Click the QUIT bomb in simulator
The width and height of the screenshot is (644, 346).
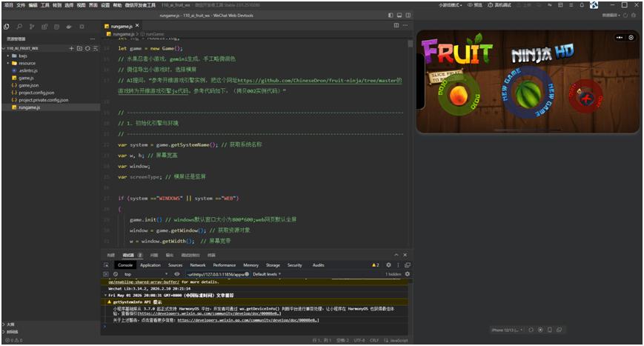(586, 97)
